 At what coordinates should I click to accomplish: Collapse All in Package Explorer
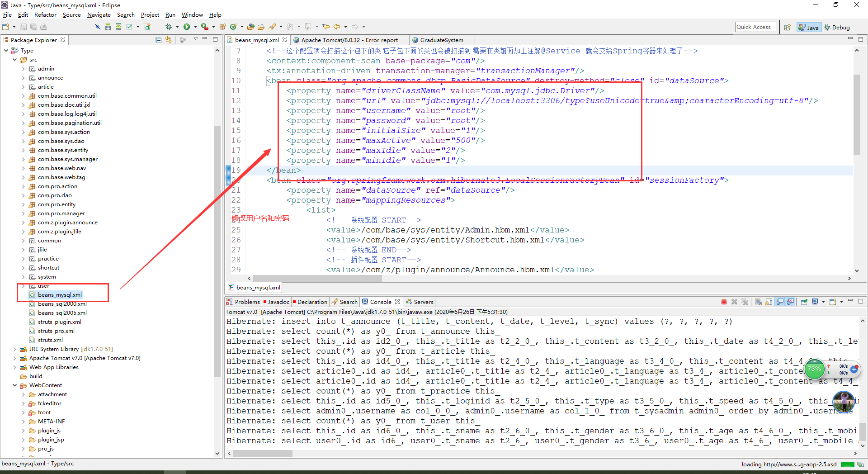click(158, 40)
